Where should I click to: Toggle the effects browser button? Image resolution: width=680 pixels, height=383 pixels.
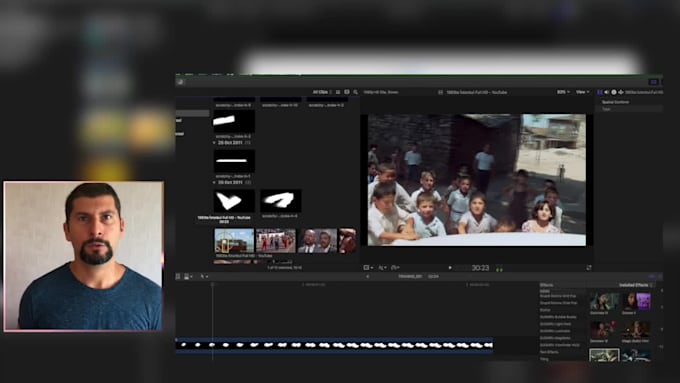(652, 276)
